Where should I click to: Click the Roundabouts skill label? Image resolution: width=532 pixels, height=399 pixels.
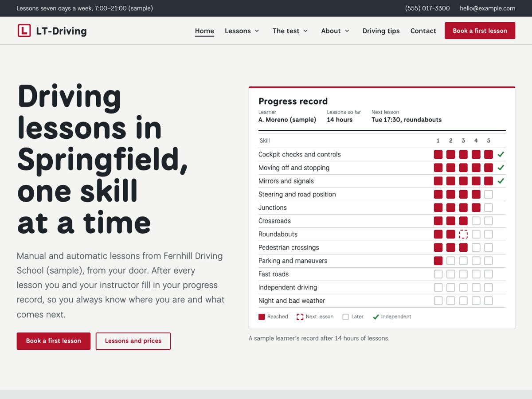[x=278, y=234]
